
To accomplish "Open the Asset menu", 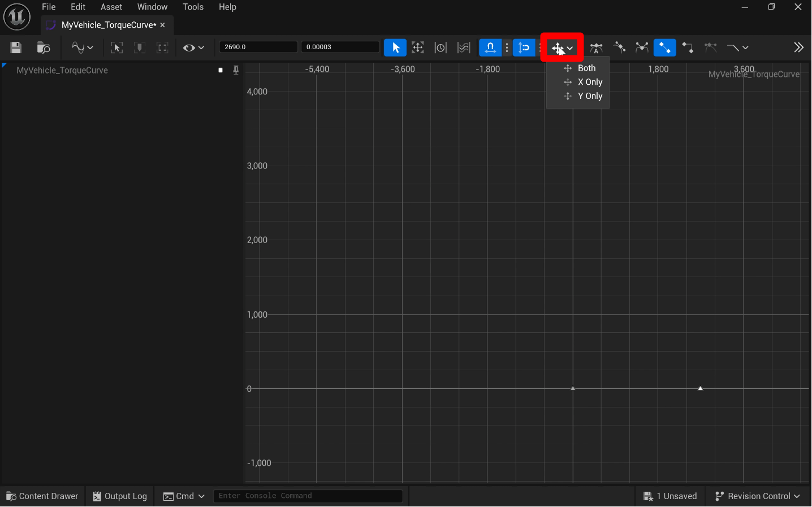I will point(111,7).
